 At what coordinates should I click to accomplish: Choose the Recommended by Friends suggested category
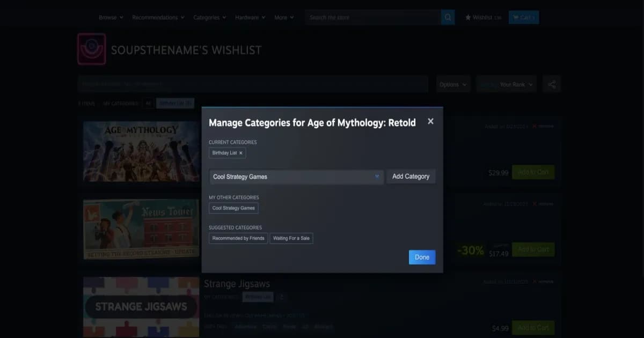tap(238, 238)
